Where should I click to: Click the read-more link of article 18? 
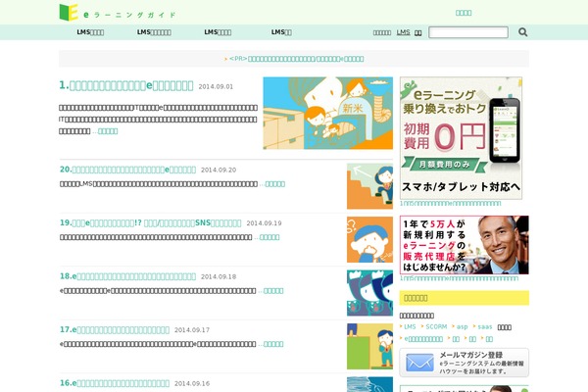click(273, 291)
